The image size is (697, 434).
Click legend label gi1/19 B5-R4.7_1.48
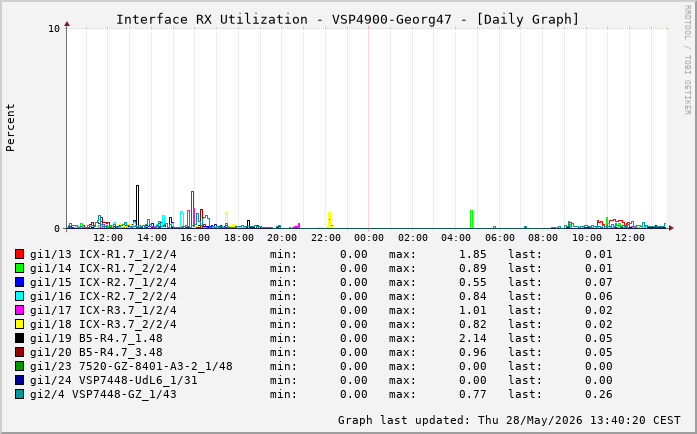(x=96, y=338)
